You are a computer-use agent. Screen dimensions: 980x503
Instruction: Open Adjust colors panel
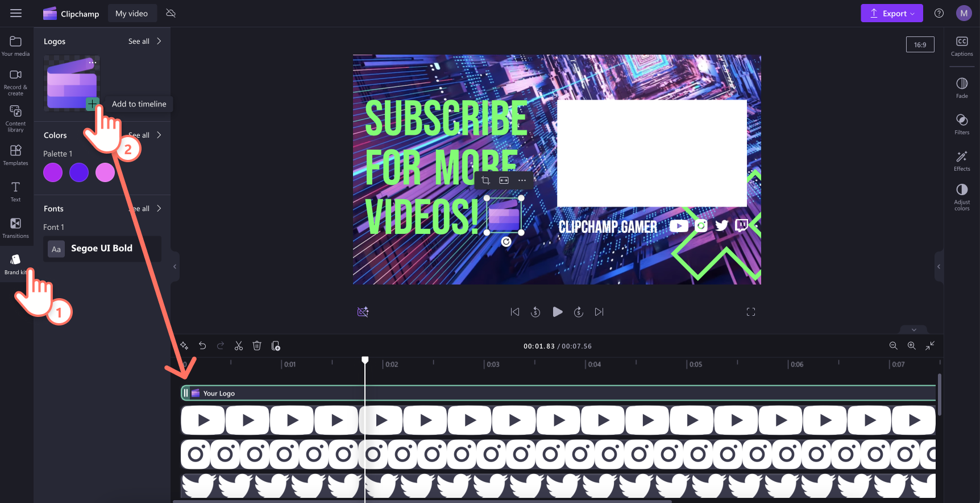pyautogui.click(x=962, y=197)
